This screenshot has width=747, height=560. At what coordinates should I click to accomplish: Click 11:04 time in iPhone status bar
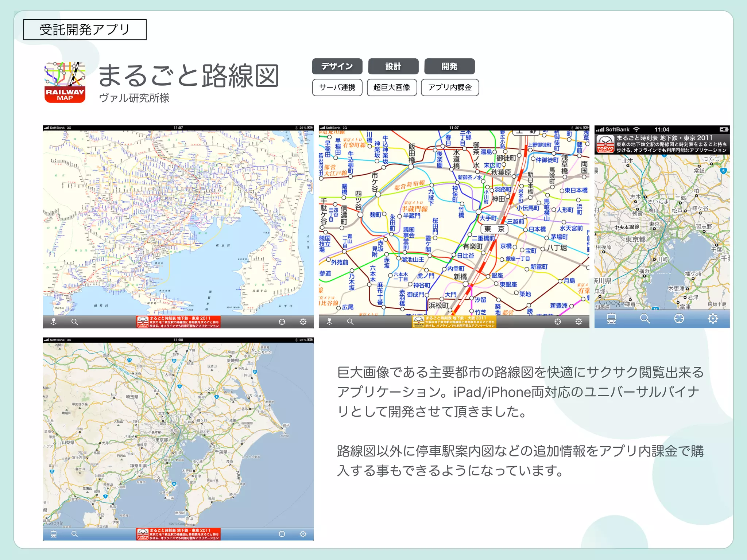(662, 129)
